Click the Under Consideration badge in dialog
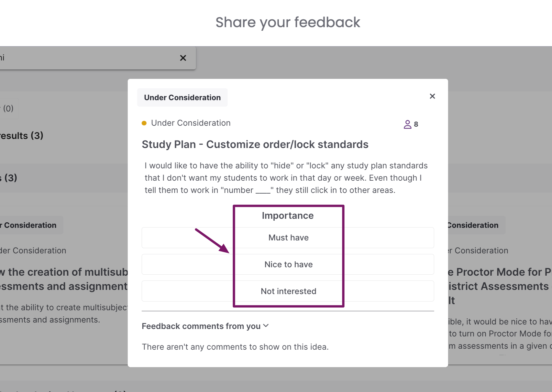The image size is (552, 392). coord(182,97)
